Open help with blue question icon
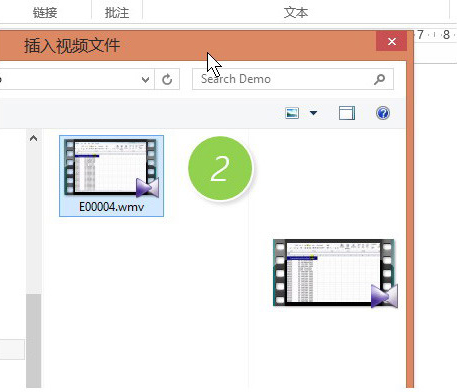This screenshot has height=392, width=457. [x=383, y=113]
